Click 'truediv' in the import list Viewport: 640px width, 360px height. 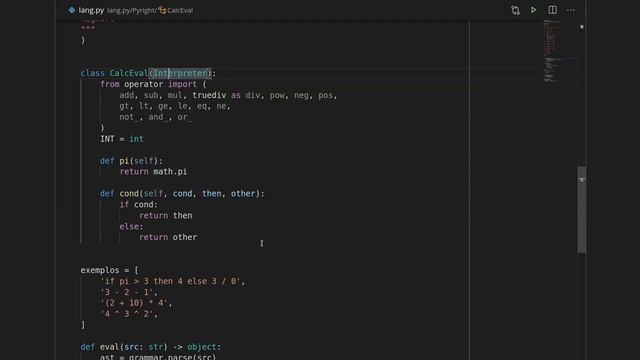(x=209, y=95)
